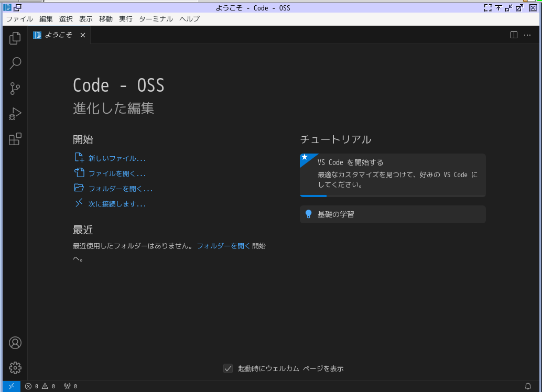Click the フォルダーを開く link in 最近 section
Viewport: 542px width, 392px height.
(x=223, y=246)
